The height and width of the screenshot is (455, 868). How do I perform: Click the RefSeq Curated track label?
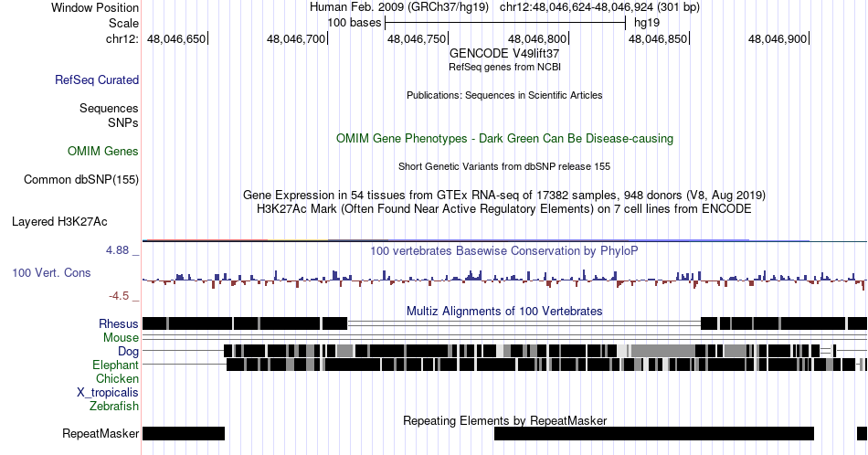tap(97, 79)
